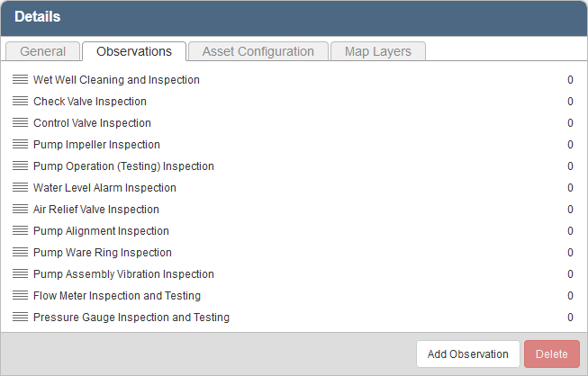Click the red Delete button
Viewport: 588px width, 376px height.
(551, 354)
